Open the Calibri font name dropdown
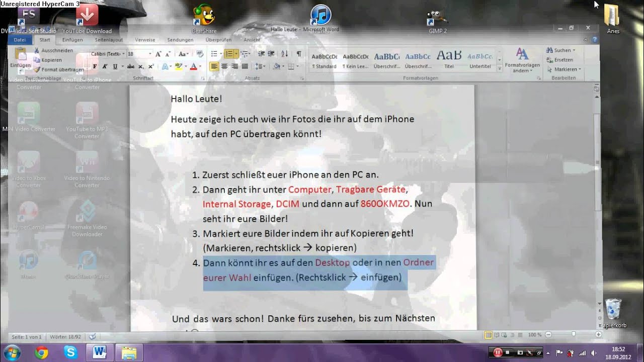The height and width of the screenshot is (362, 644). (x=122, y=54)
